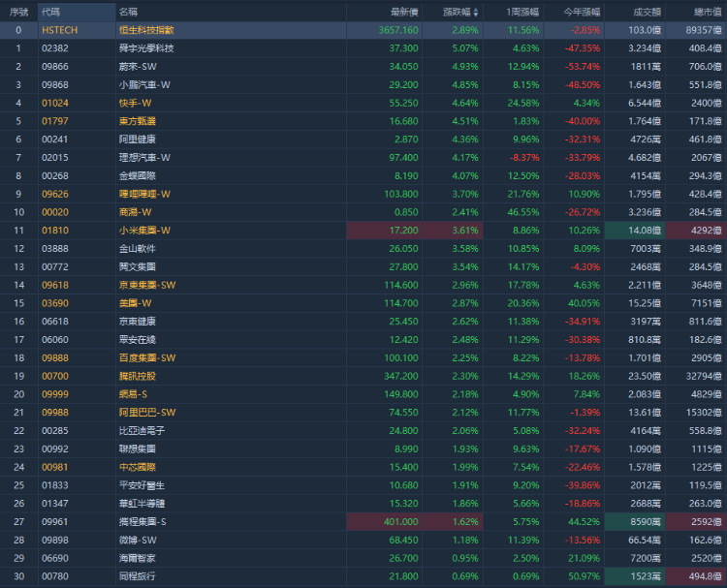Open 美團-W stock name
The image size is (727, 588).
[136, 303]
